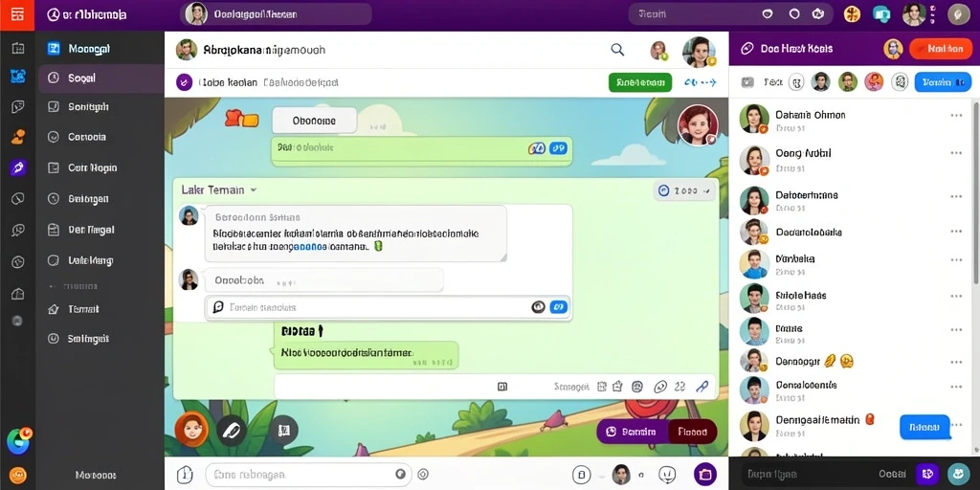
Task: Open the orange round avatar above the bottom-left input
Action: pyautogui.click(x=191, y=430)
